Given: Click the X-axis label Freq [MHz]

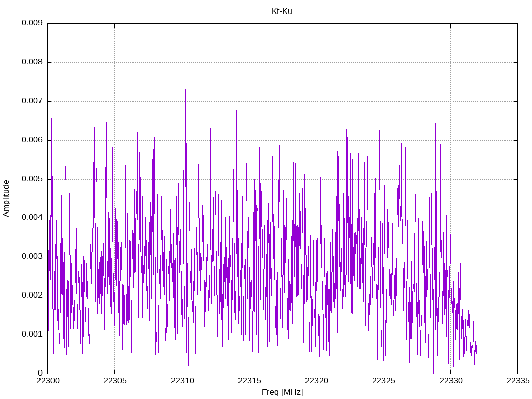Looking at the screenshot, I should point(282,392).
